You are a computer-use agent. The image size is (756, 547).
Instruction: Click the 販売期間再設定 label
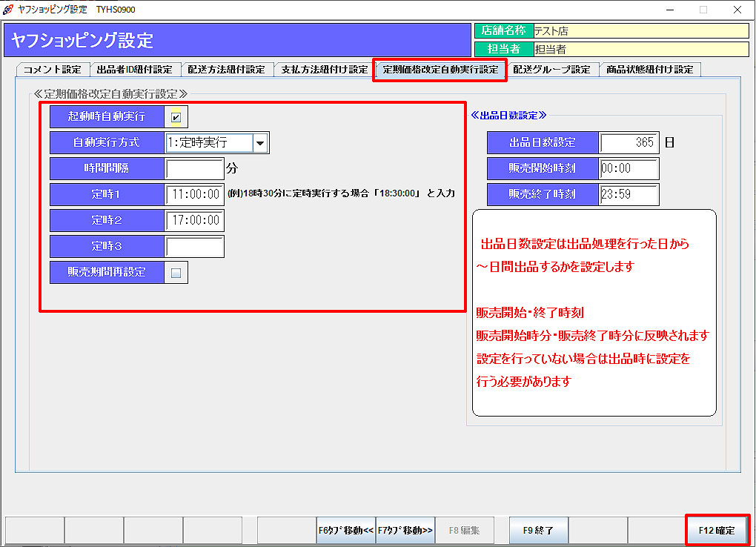pyautogui.click(x=107, y=272)
